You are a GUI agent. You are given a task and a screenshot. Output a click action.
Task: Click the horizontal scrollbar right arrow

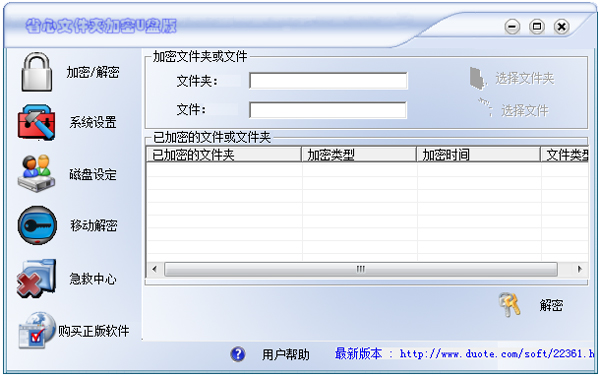point(579,269)
